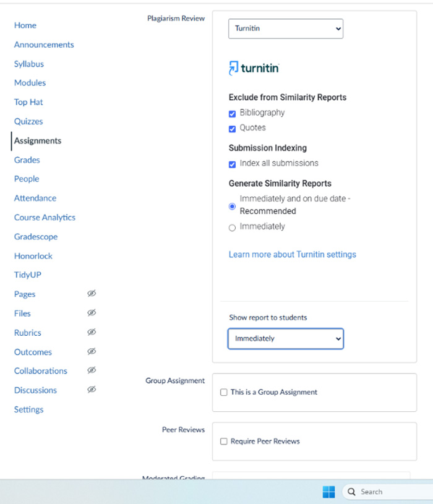Click the hidden-eye icon beside Outcomes
The width and height of the screenshot is (433, 504).
tap(92, 351)
